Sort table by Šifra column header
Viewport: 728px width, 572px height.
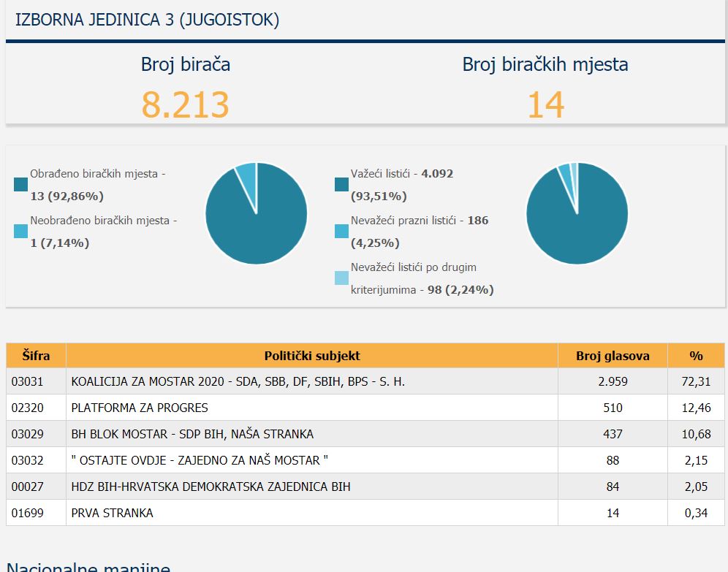tap(37, 356)
